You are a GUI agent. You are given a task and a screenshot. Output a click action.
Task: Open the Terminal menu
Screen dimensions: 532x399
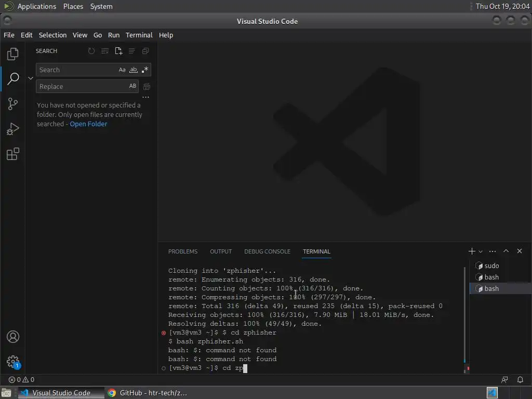click(139, 35)
